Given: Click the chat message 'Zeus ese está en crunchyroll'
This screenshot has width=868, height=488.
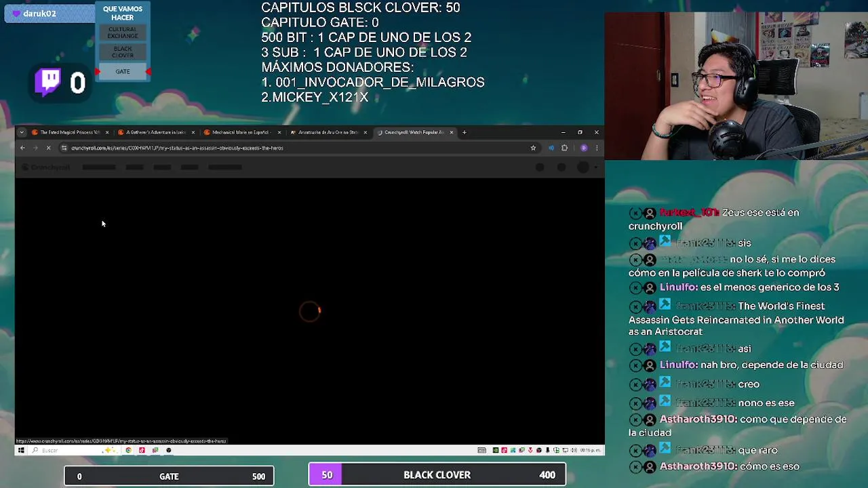Looking at the screenshot, I should tap(714, 219).
